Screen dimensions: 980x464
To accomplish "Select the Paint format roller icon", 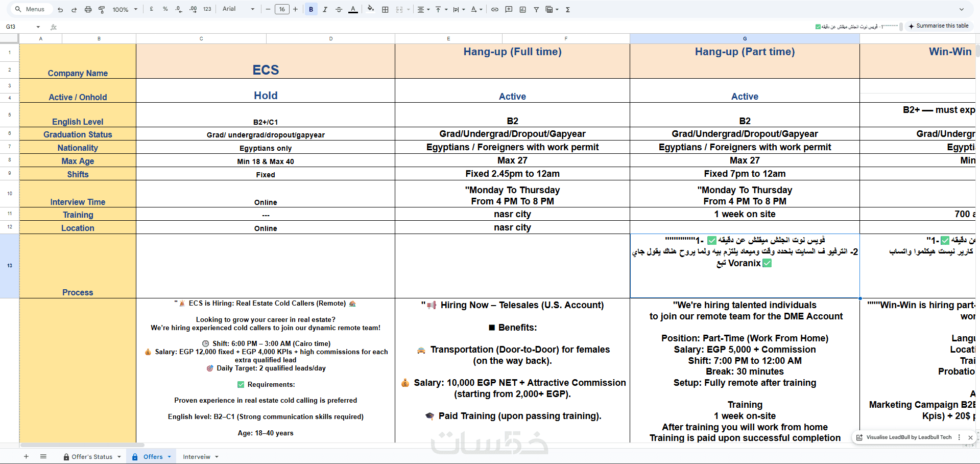I will coord(102,9).
